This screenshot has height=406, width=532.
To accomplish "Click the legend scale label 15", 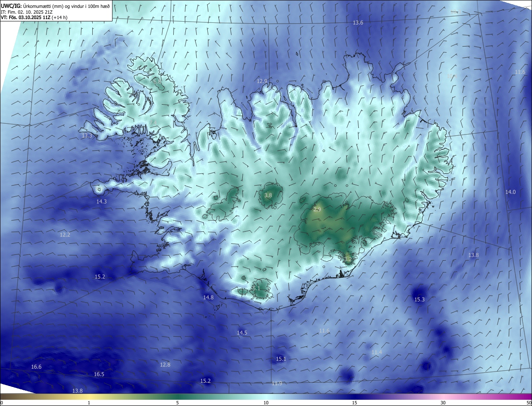I will click(x=355, y=403).
